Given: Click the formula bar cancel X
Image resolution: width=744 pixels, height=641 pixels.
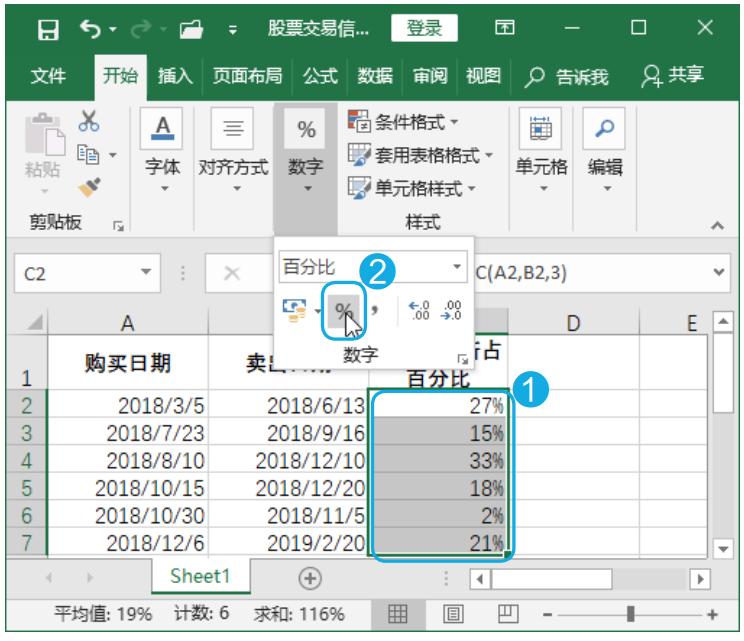Looking at the screenshot, I should tap(232, 273).
